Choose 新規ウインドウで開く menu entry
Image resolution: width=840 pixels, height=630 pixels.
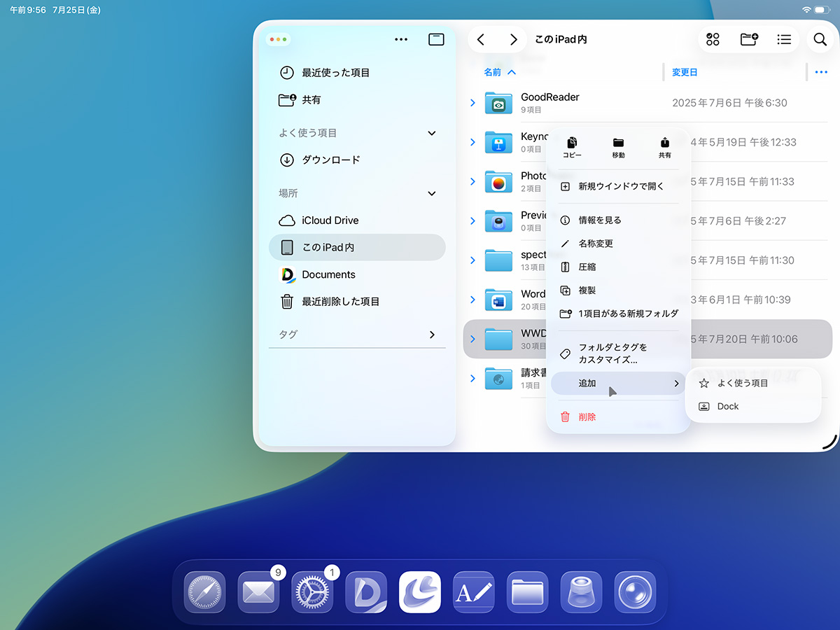pos(619,187)
